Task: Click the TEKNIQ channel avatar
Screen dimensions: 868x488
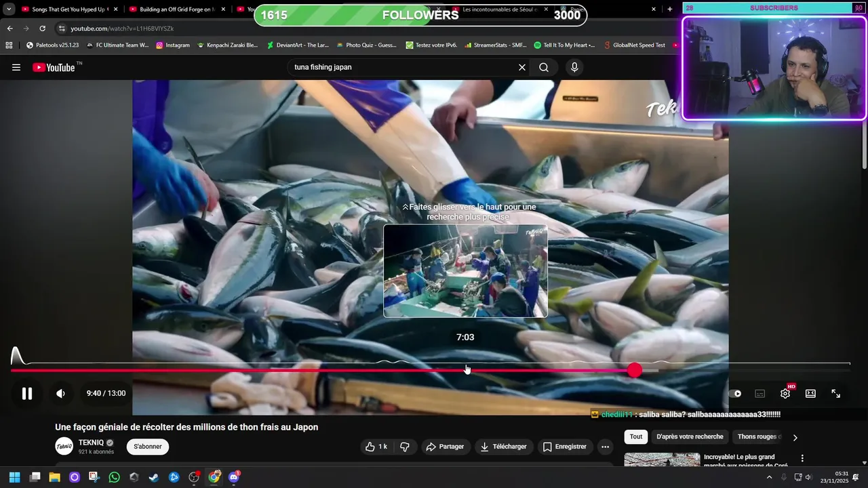Action: tap(64, 447)
